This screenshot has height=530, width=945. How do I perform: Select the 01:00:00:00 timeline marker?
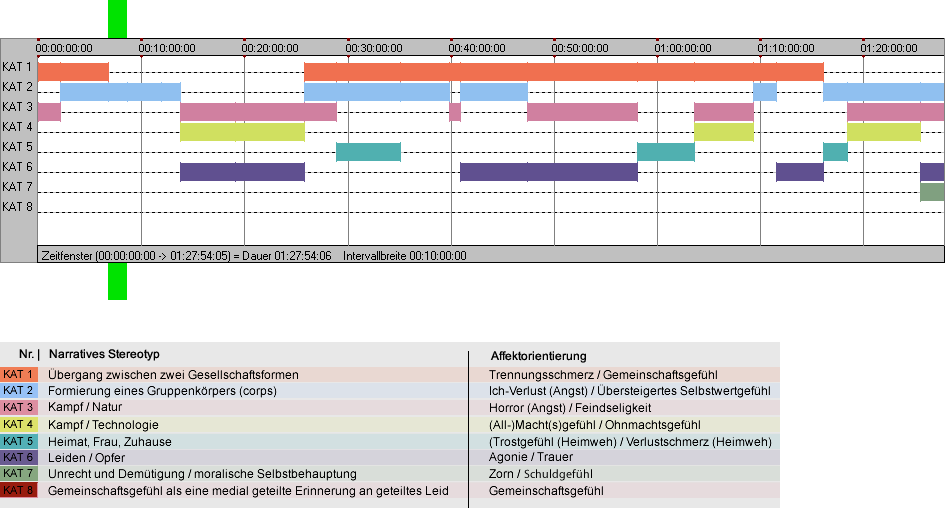click(683, 48)
